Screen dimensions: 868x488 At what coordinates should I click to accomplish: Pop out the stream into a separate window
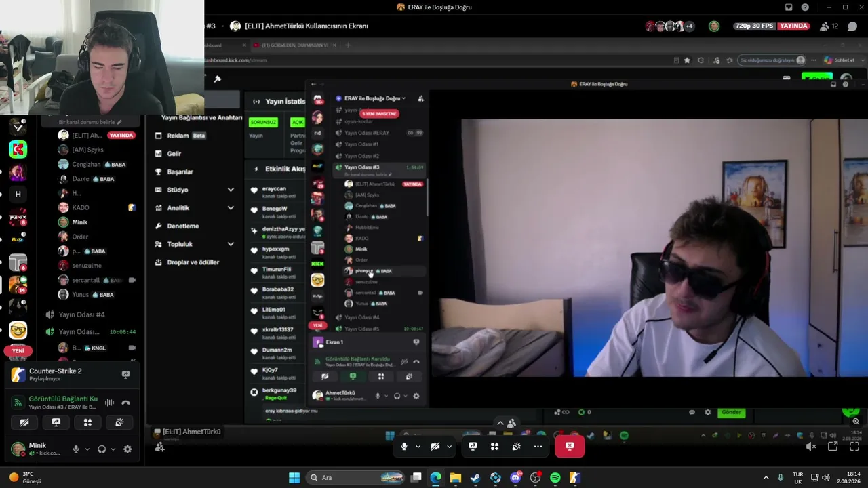tap(833, 447)
